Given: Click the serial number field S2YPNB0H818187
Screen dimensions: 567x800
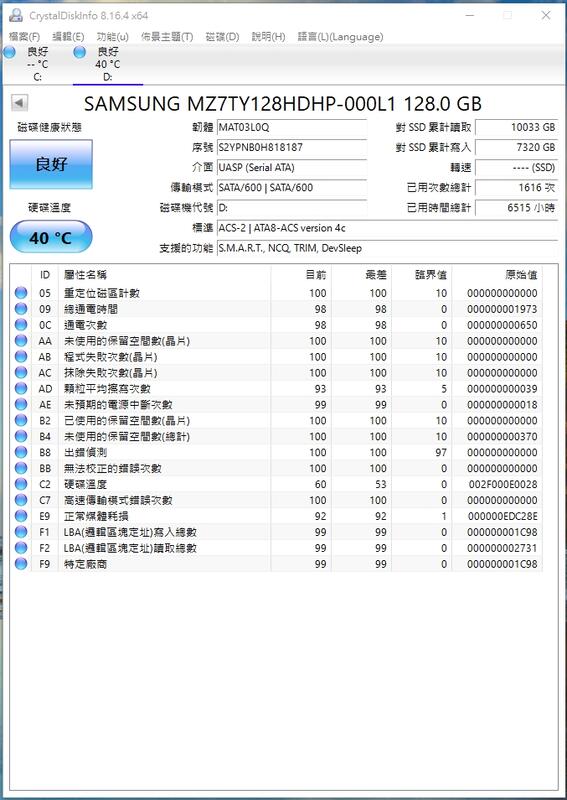Looking at the screenshot, I should (x=292, y=147).
